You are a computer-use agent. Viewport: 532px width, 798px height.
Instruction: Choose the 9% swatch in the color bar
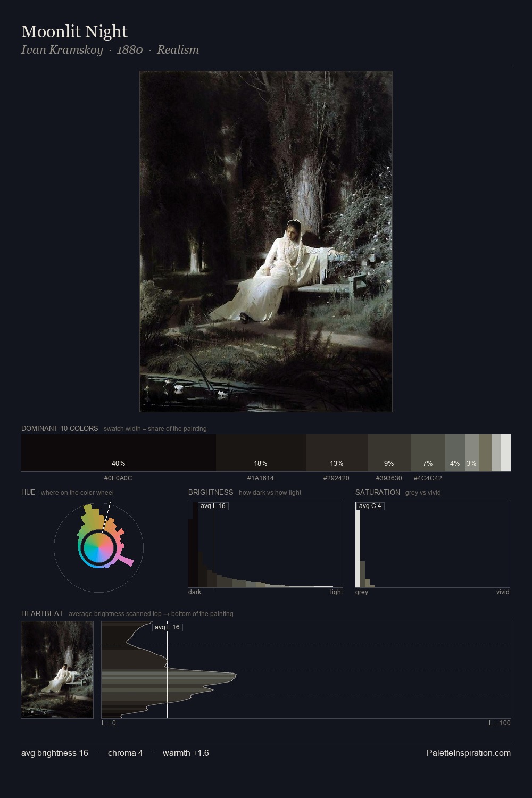[x=389, y=453]
